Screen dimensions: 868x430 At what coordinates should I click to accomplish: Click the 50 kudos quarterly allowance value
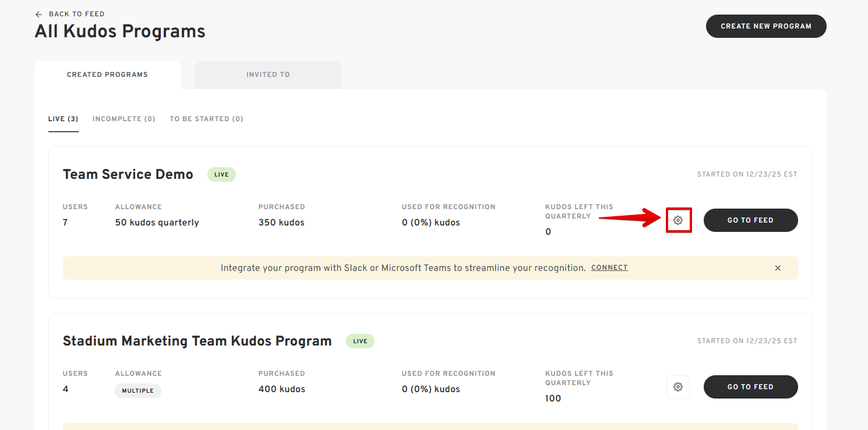(157, 223)
